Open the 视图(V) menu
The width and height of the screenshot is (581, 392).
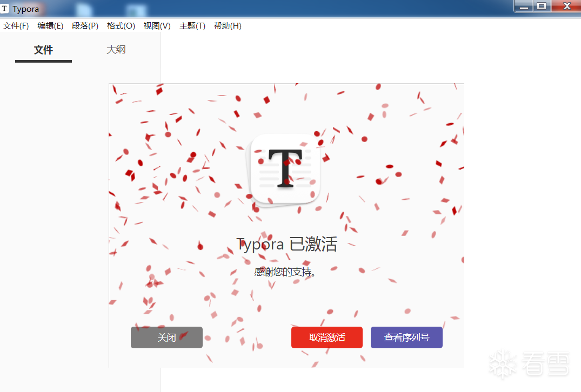(157, 26)
